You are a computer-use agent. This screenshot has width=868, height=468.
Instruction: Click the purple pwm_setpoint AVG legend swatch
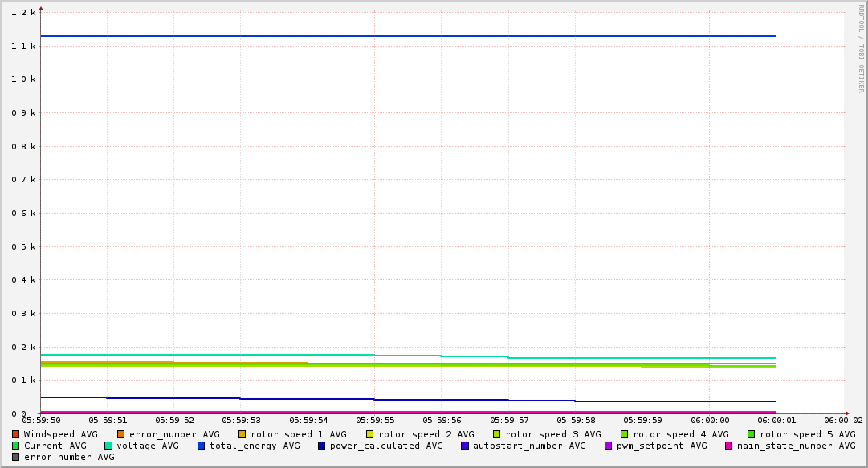click(608, 446)
